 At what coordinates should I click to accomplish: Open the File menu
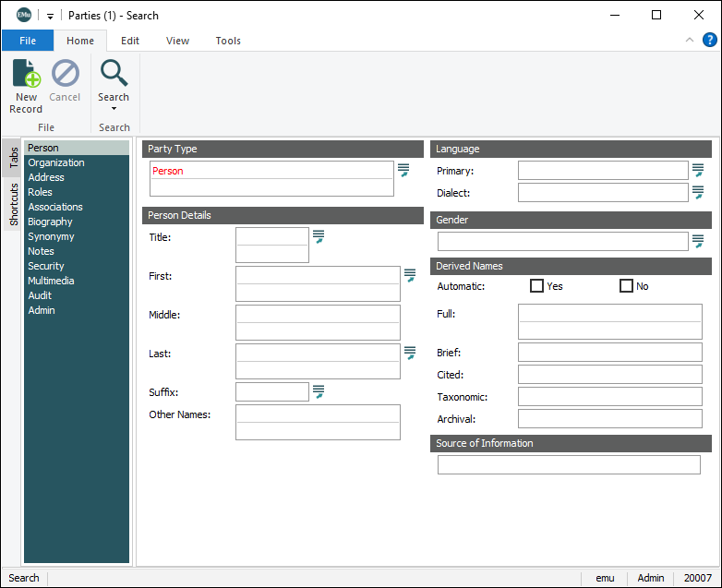point(28,41)
